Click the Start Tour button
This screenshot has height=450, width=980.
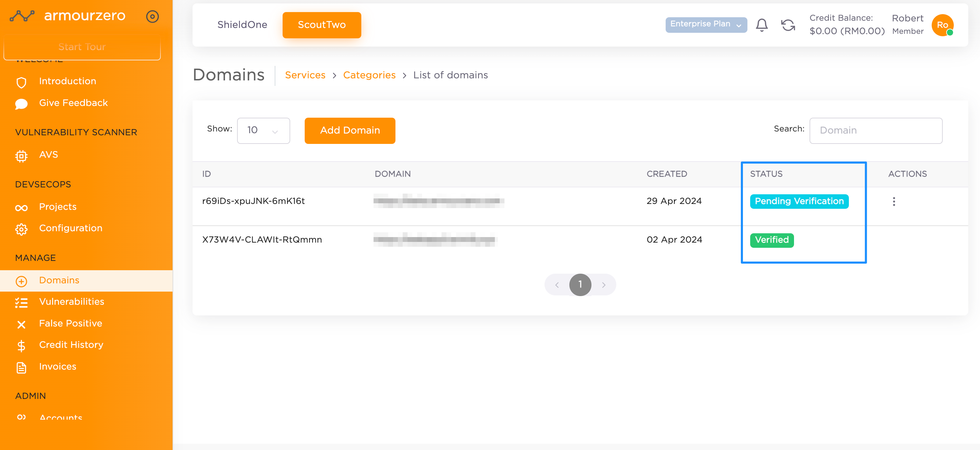82,47
